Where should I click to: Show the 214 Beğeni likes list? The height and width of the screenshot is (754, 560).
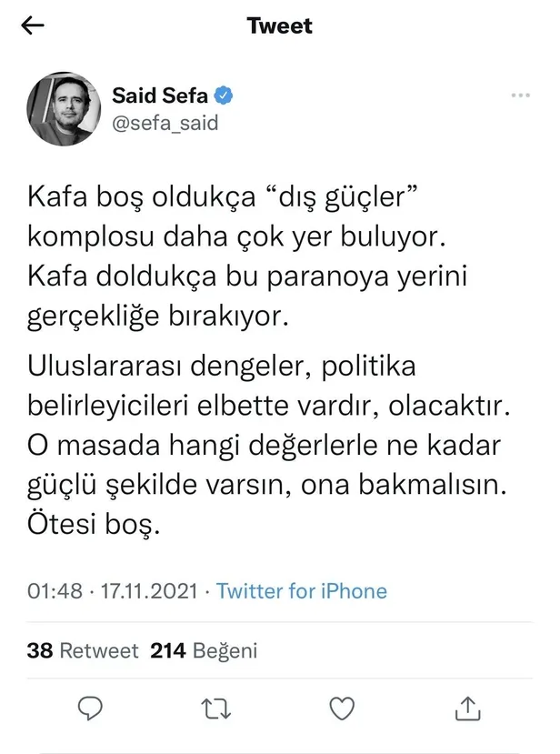click(204, 650)
